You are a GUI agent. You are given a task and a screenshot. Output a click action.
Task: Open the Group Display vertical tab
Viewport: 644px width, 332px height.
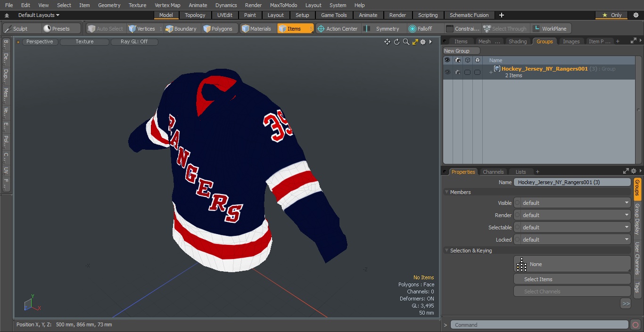click(637, 219)
